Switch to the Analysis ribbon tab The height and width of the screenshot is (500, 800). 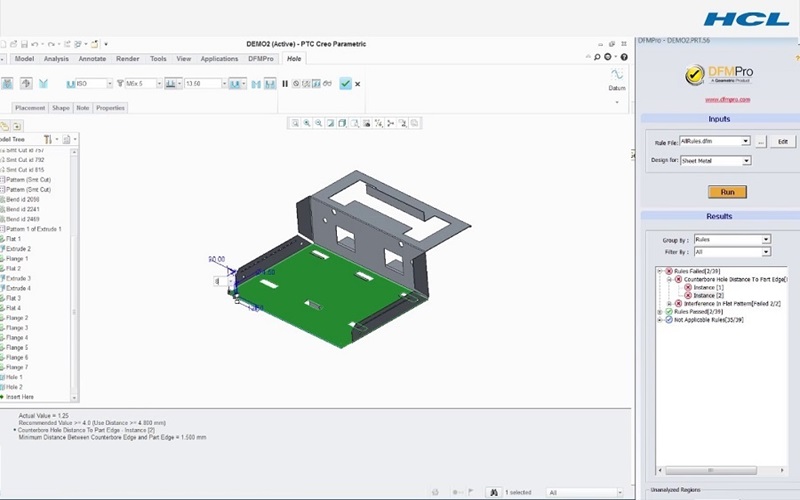56,59
